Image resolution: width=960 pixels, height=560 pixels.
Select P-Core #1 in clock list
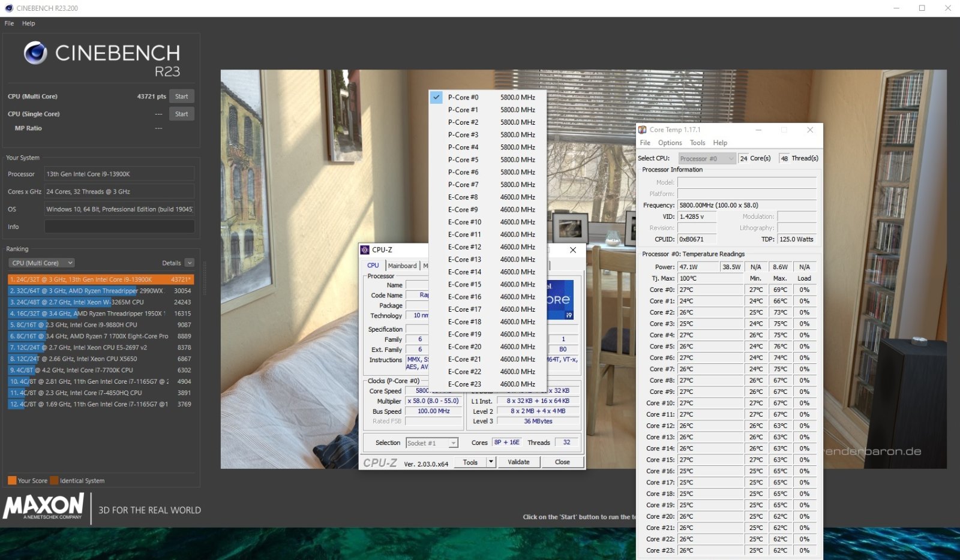tap(487, 110)
